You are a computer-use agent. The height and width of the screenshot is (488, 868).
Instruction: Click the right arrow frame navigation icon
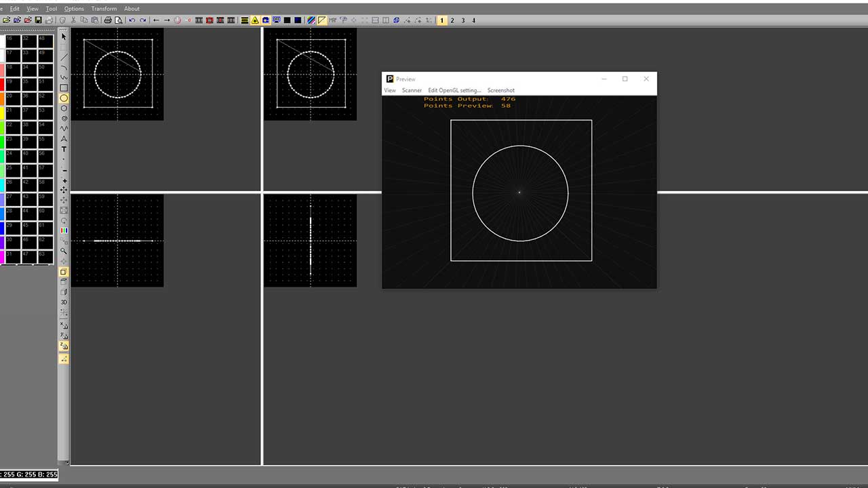pos(167,20)
